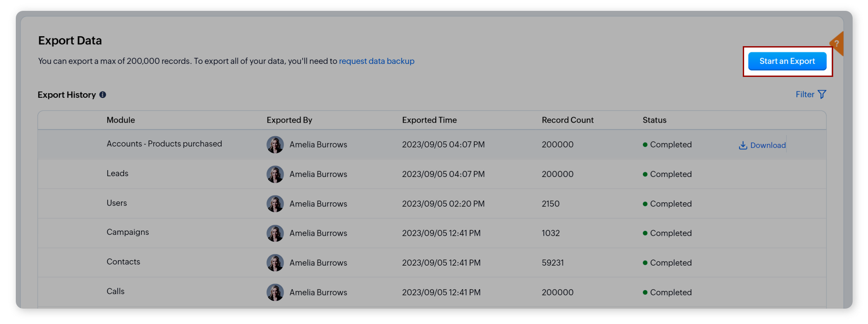Click the Module column header
The height and width of the screenshot is (324, 868).
(121, 120)
